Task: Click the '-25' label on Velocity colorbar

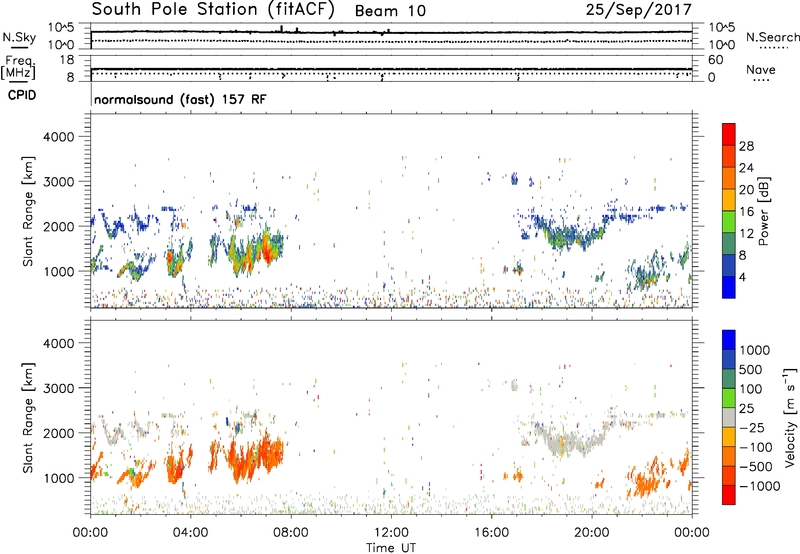Action: (751, 427)
